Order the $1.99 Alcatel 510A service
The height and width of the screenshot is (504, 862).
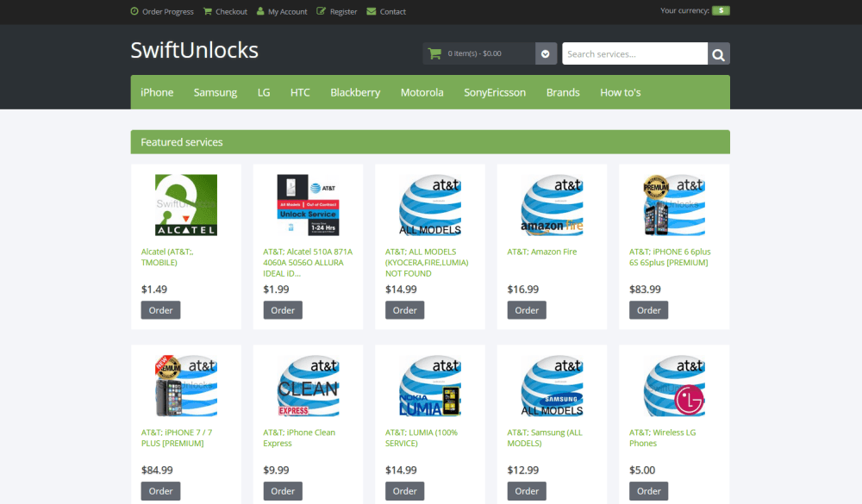[x=283, y=310]
